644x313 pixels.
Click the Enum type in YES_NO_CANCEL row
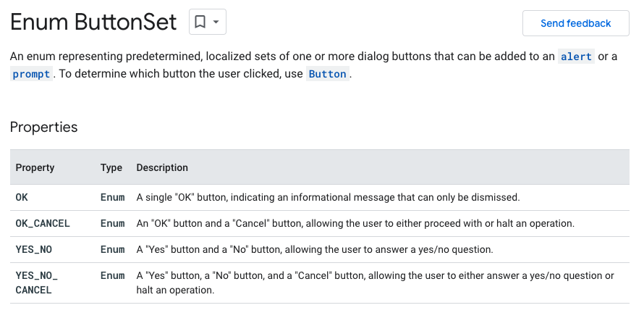113,275
